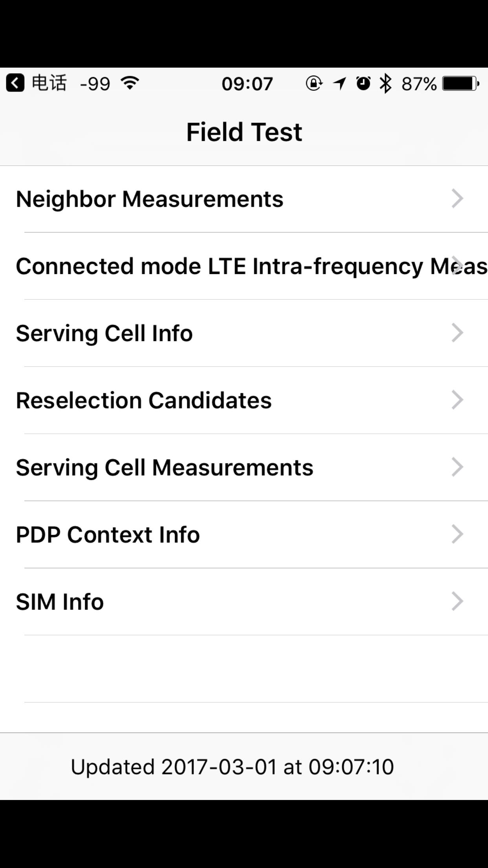The width and height of the screenshot is (488, 868).
Task: Tap the Bluetooth status icon
Action: coord(385,83)
